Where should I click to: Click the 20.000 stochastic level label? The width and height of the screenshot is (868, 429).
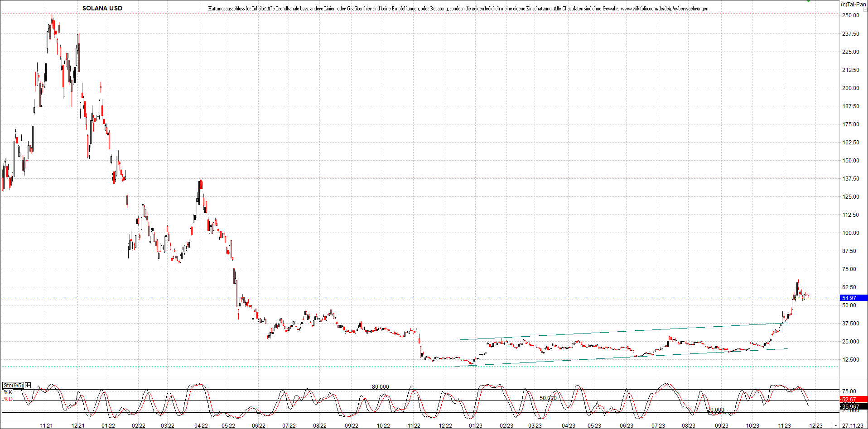pyautogui.click(x=715, y=410)
